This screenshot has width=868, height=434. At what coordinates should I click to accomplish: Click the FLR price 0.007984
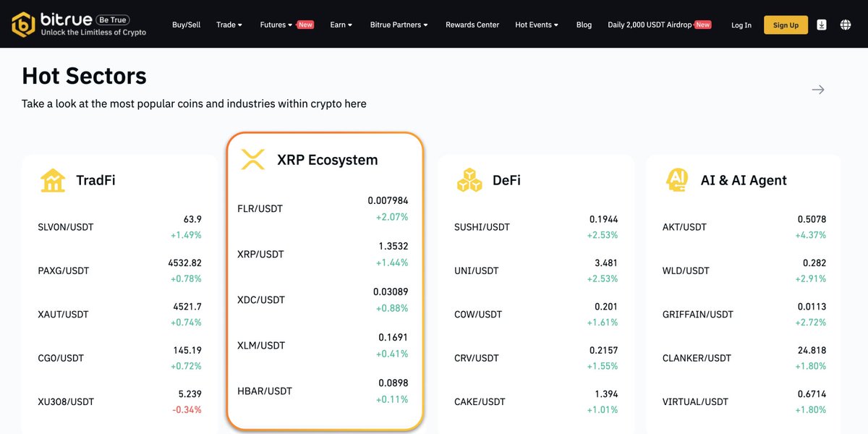(388, 200)
